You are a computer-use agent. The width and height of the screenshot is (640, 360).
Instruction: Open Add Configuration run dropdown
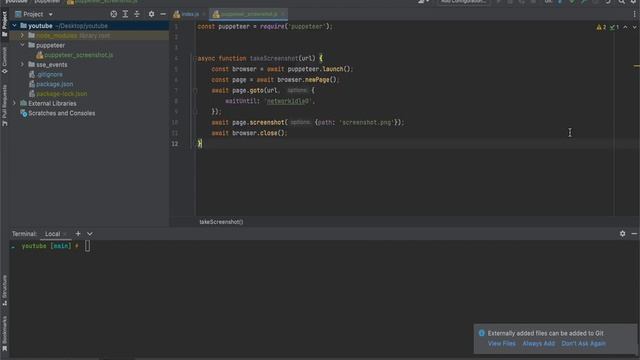click(464, 2)
